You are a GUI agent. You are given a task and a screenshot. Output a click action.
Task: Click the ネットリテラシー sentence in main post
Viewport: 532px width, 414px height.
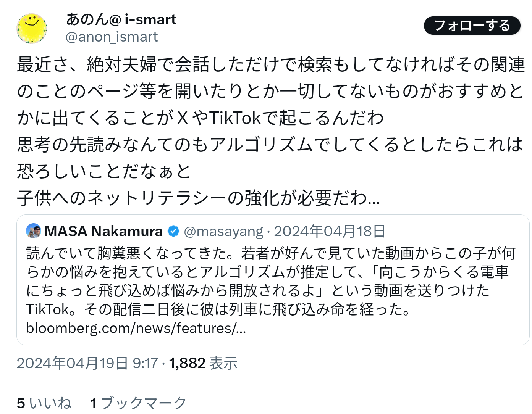coord(198,198)
